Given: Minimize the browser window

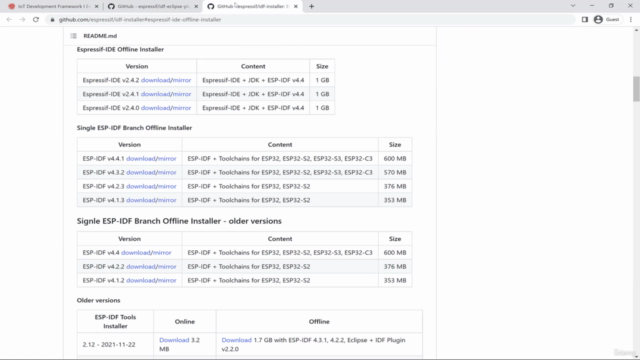Looking at the screenshot, I should 592,6.
